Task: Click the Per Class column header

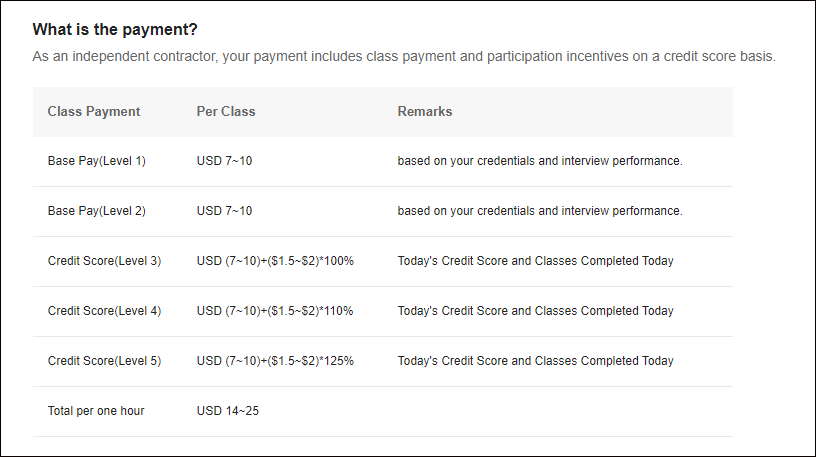Action: [226, 111]
